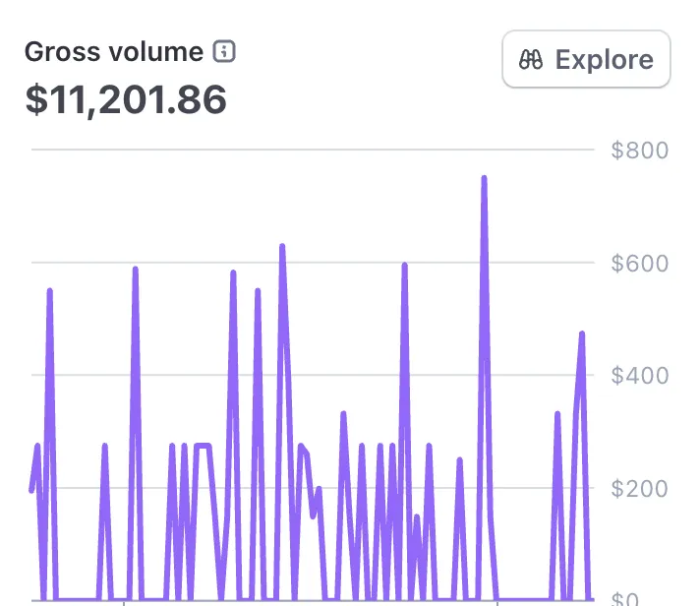
Task: Click the tallest chart spike near $750
Action: coord(484,179)
